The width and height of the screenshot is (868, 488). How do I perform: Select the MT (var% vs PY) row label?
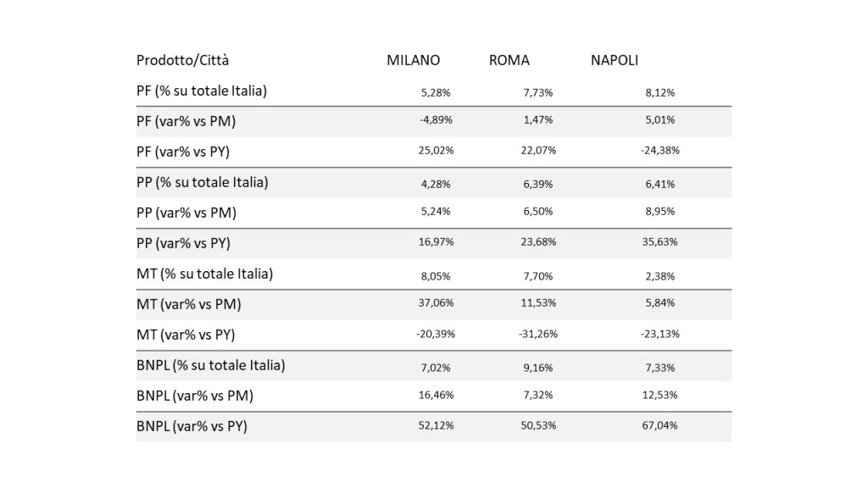coord(186,335)
